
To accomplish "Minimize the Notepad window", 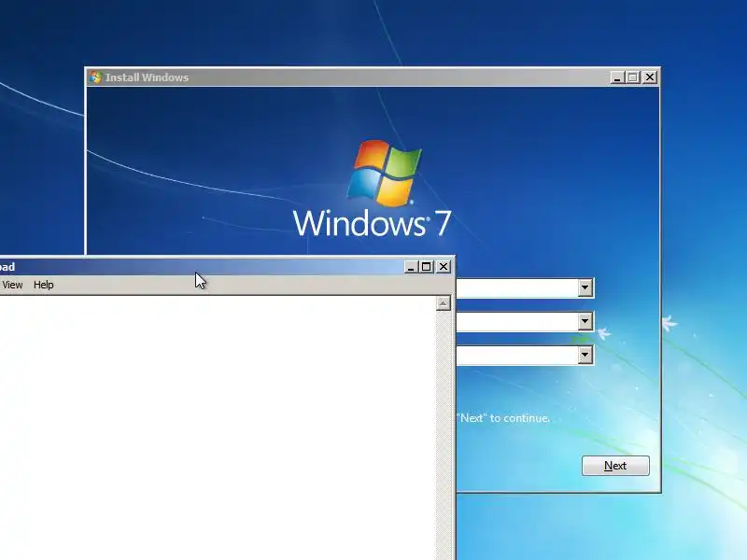I will point(411,267).
